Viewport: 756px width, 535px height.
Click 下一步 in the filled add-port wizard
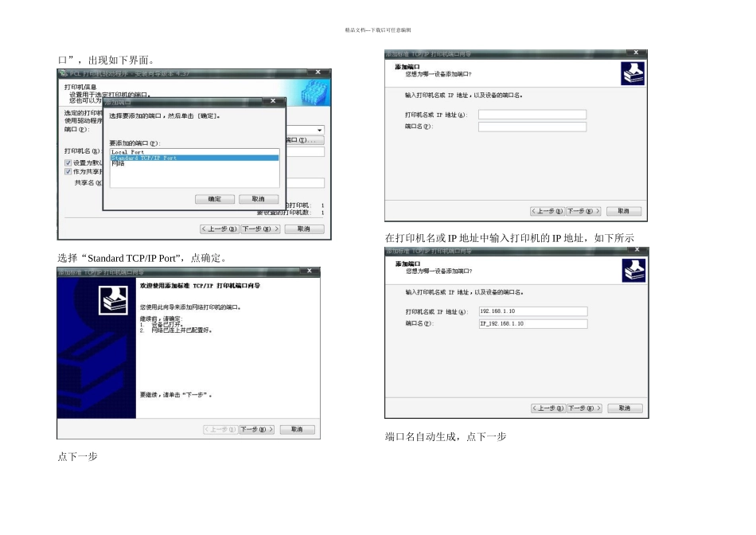(x=584, y=408)
